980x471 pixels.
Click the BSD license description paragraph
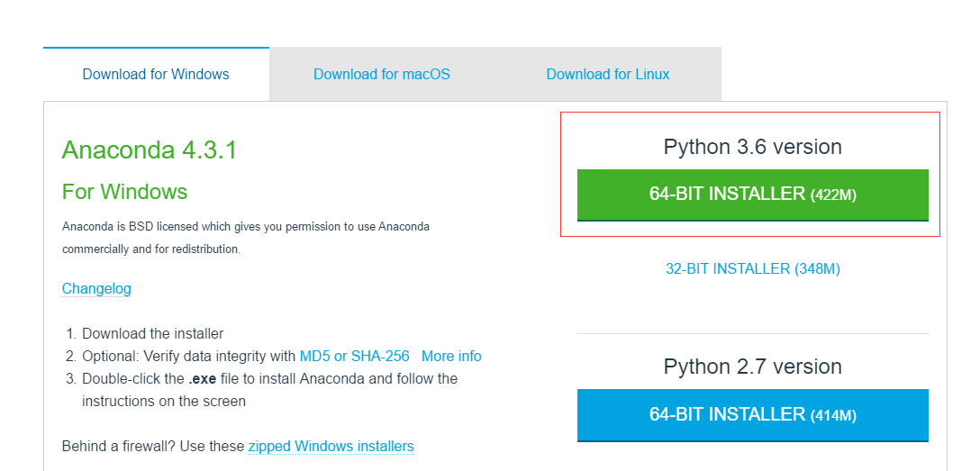[245, 237]
